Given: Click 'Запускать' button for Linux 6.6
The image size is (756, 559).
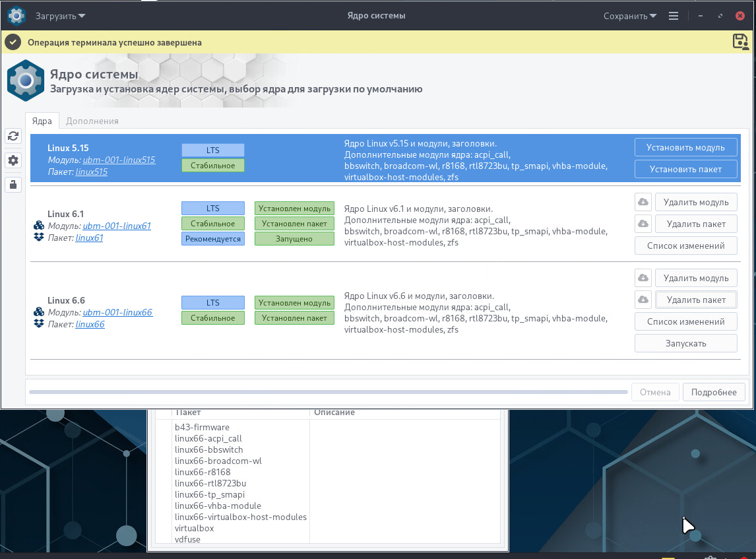Looking at the screenshot, I should [x=685, y=343].
